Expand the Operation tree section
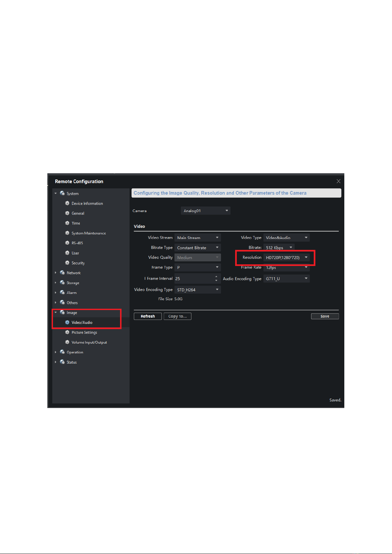The image size is (392, 554). tap(56, 352)
